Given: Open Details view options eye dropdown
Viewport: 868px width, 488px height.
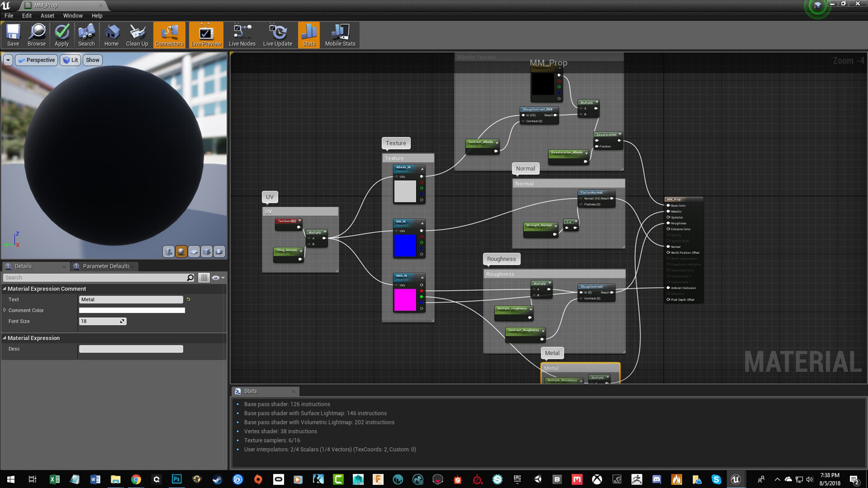Looking at the screenshot, I should click(218, 277).
